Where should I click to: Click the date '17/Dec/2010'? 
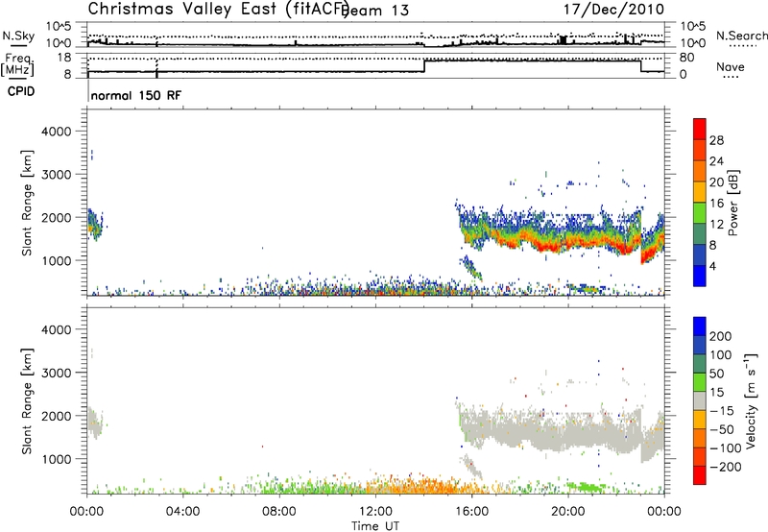point(613,9)
